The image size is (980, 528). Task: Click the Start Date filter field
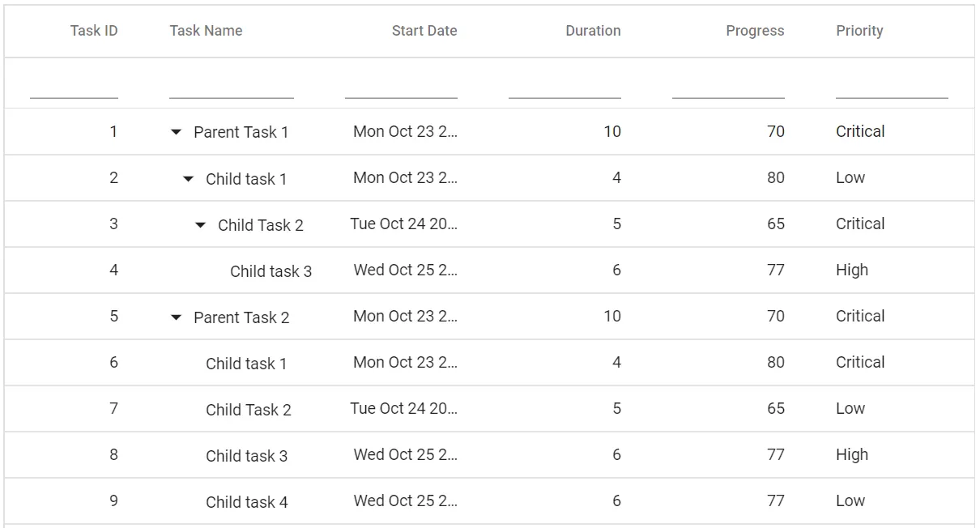tap(401, 92)
